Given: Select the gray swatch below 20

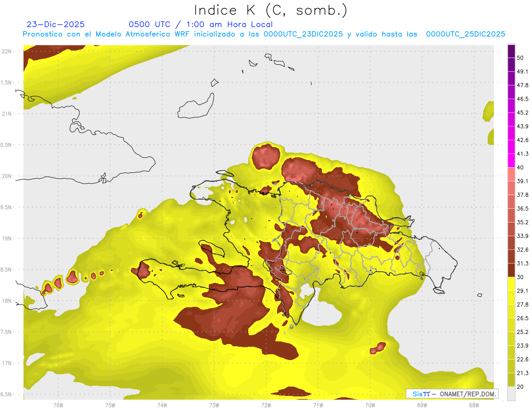Looking at the screenshot, I should (x=511, y=394).
